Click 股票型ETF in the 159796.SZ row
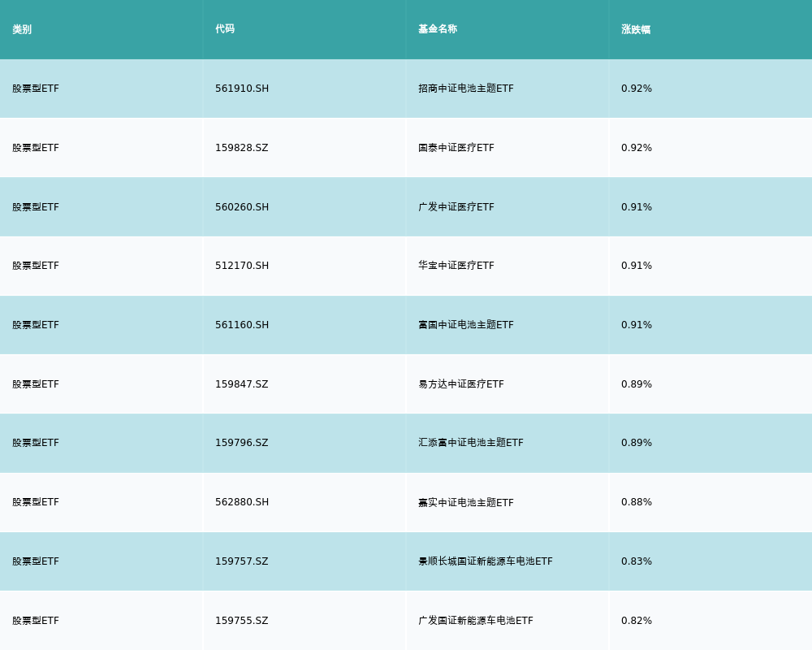 click(36, 443)
